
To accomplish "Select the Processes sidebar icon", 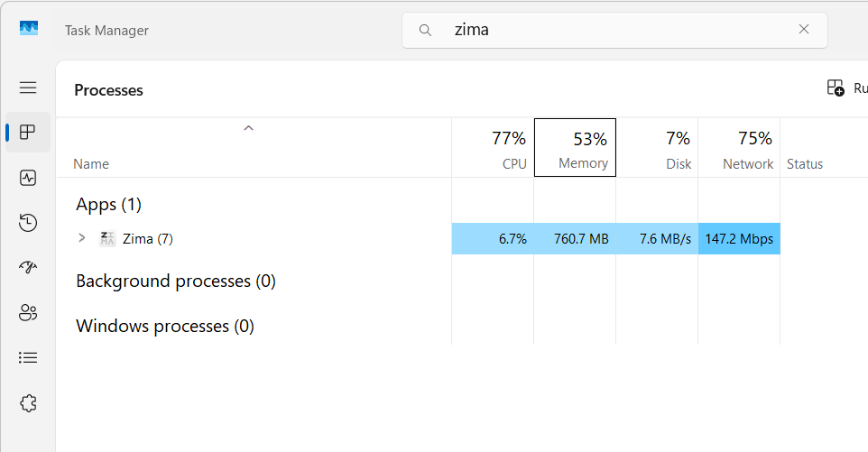I will click(x=28, y=133).
